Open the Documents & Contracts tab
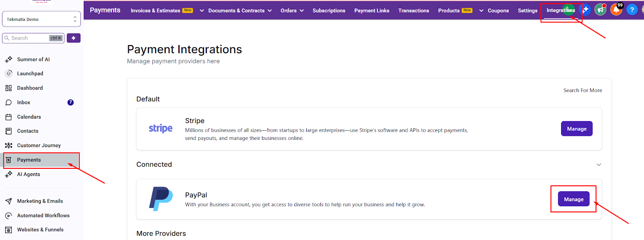This screenshot has width=644, height=240. [x=236, y=10]
